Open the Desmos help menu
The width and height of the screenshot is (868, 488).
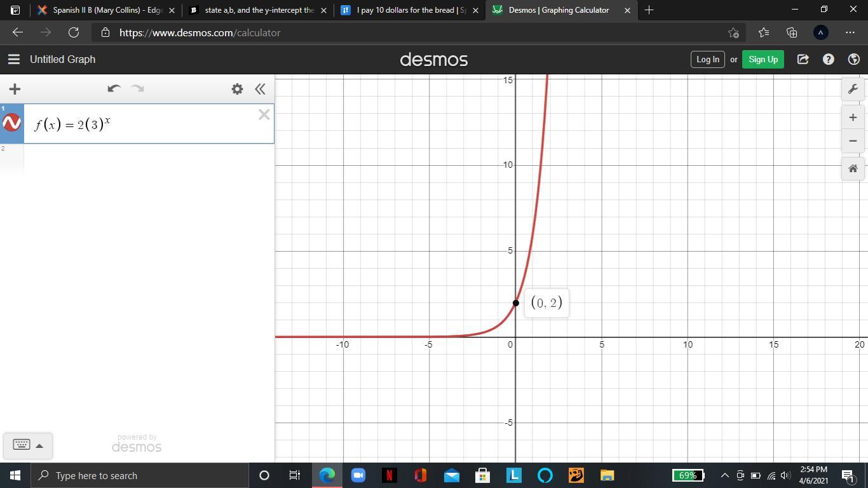[x=829, y=59]
